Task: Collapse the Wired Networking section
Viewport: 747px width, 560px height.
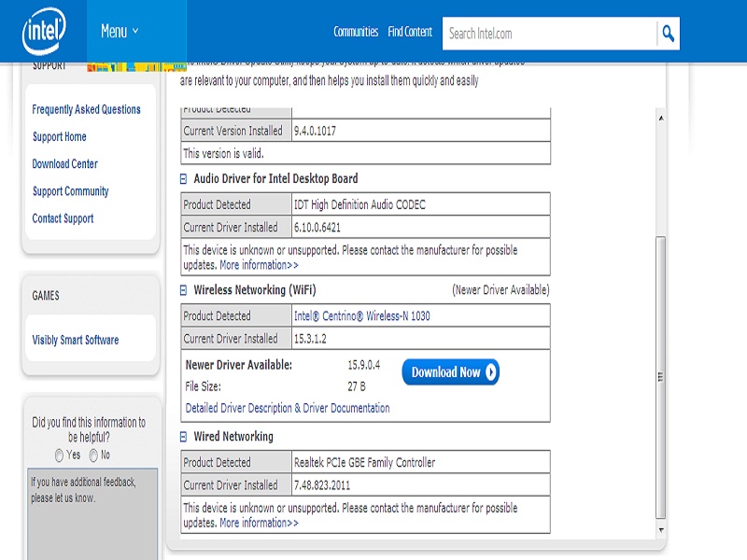Action: pyautogui.click(x=184, y=437)
